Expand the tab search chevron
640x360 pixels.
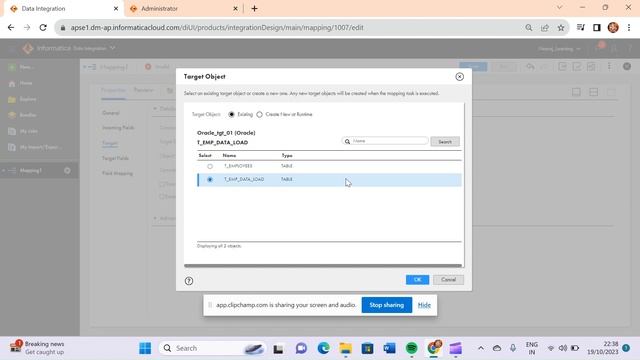[559, 7]
